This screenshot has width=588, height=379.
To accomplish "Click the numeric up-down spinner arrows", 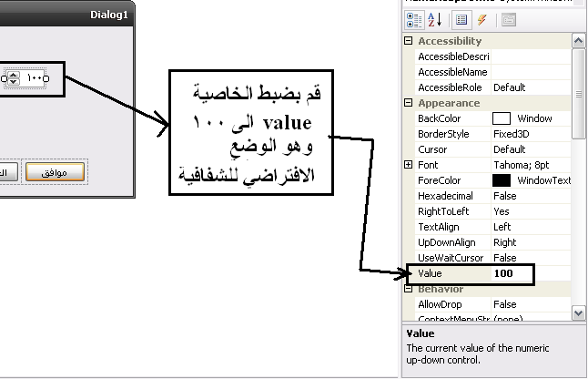I will tap(14, 79).
